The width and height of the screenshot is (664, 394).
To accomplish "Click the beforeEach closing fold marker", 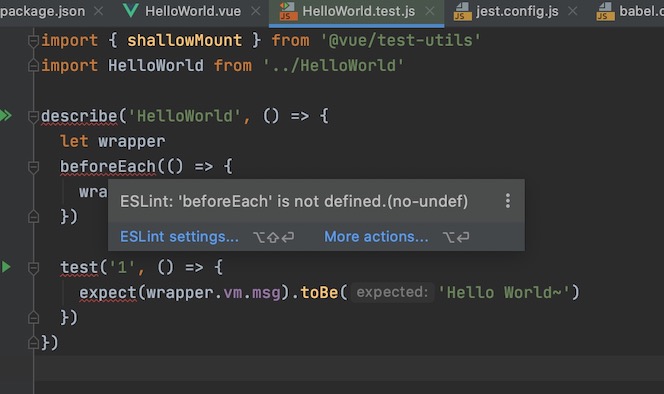I will pos(33,217).
